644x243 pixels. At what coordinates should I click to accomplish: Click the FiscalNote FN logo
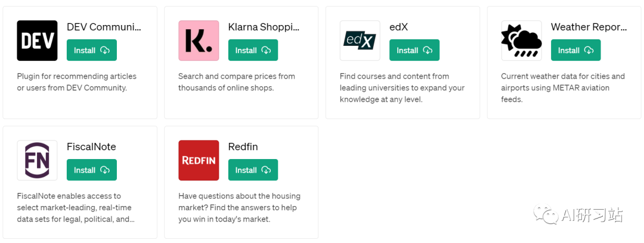coord(38,160)
